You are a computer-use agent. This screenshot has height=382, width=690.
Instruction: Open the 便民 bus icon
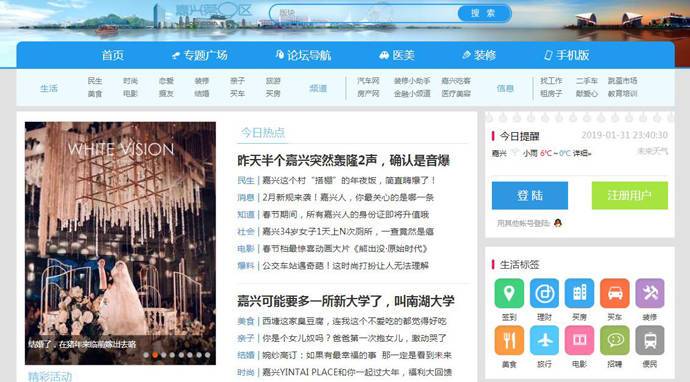tap(650, 340)
